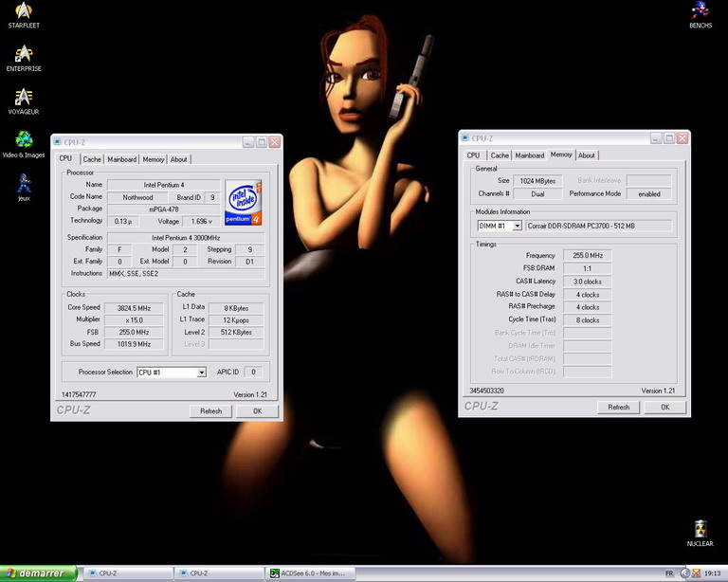Click the Intel Inside Pentium 4 logo

tap(244, 202)
